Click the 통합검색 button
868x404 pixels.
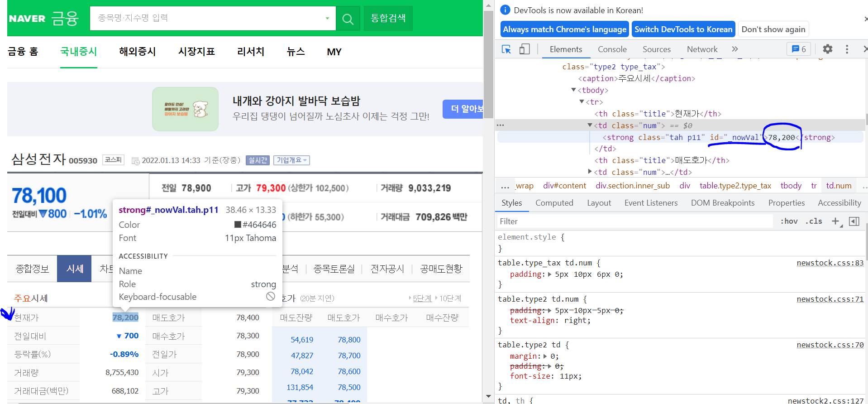pyautogui.click(x=388, y=19)
